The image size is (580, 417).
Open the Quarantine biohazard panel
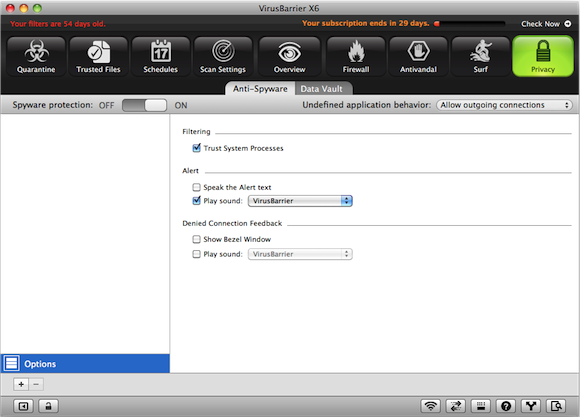coord(36,56)
